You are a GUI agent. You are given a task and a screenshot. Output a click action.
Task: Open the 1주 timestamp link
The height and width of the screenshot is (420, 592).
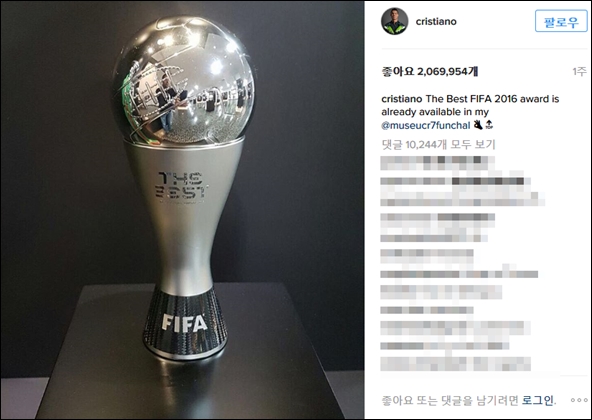[x=580, y=71]
